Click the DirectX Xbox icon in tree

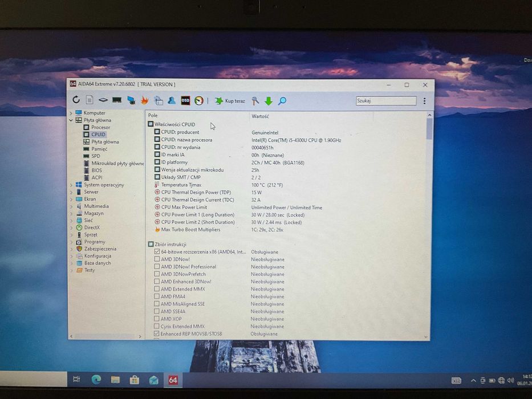point(79,227)
